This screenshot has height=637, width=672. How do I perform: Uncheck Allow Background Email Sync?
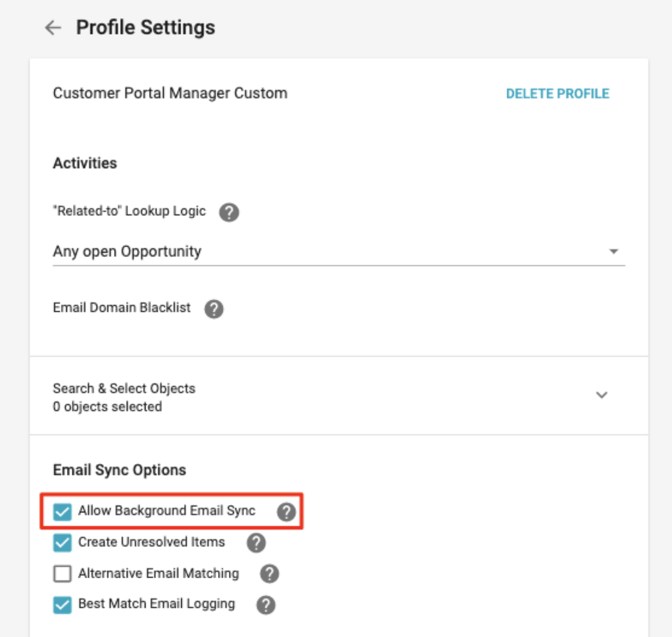pos(62,512)
